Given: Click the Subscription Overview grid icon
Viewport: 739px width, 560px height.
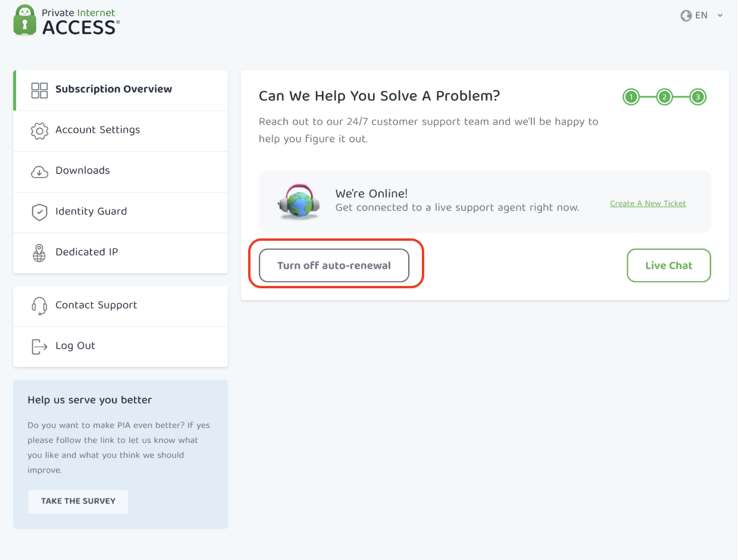Looking at the screenshot, I should [x=39, y=90].
